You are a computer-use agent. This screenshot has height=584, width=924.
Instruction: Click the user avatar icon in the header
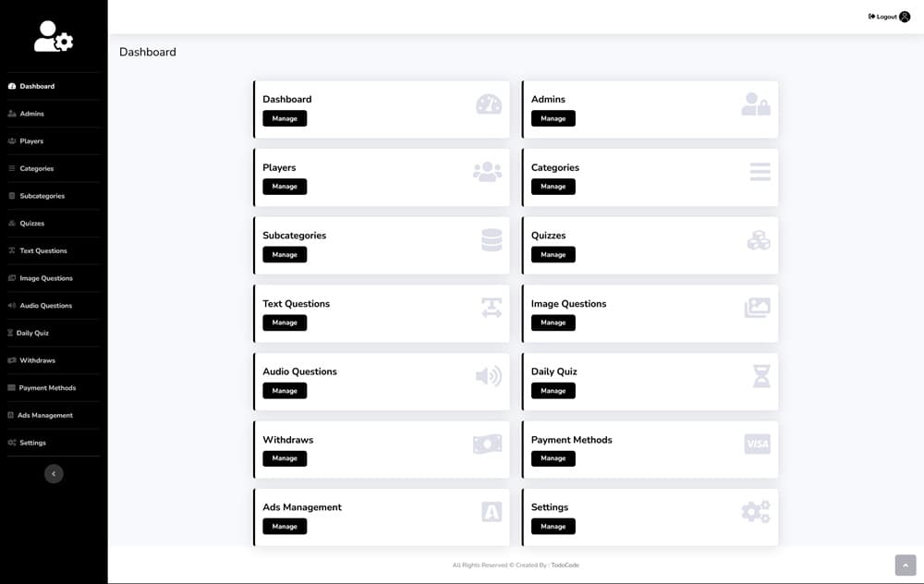(x=905, y=17)
